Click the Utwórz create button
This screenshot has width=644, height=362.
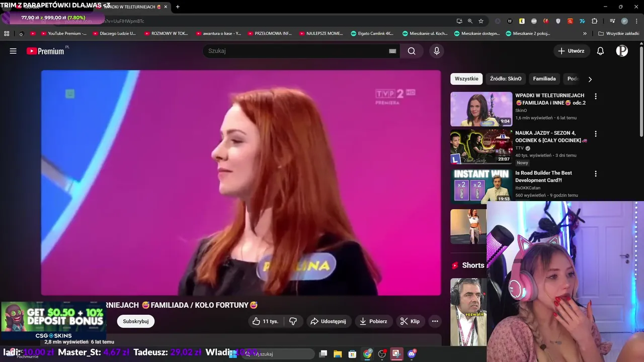[571, 51]
